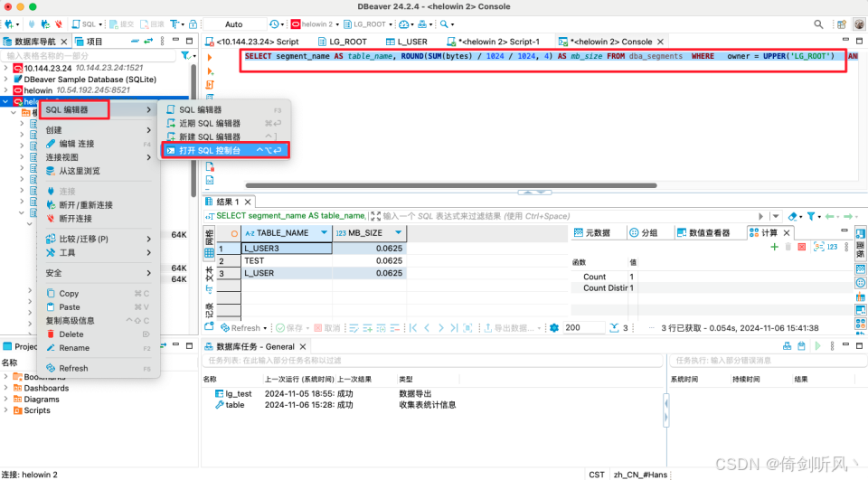The image size is (868, 480).
Task: Select the L_USER3 cell
Action: [287, 249]
